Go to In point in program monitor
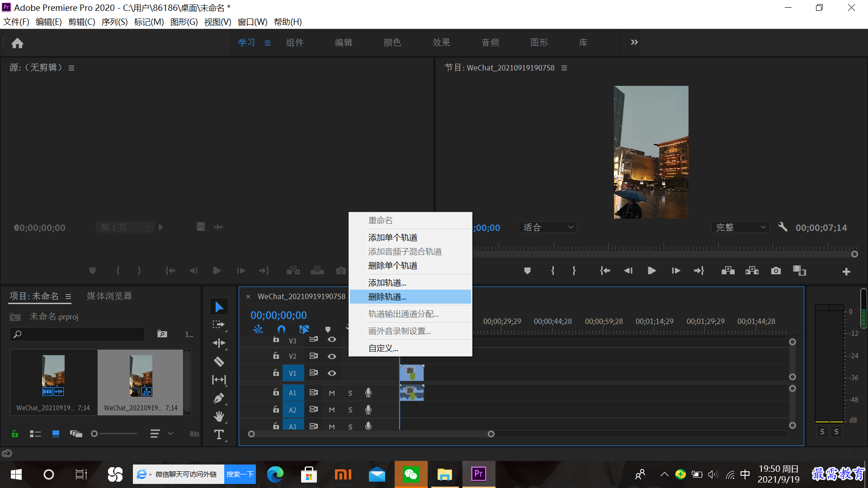Image resolution: width=868 pixels, height=488 pixels. click(x=604, y=271)
